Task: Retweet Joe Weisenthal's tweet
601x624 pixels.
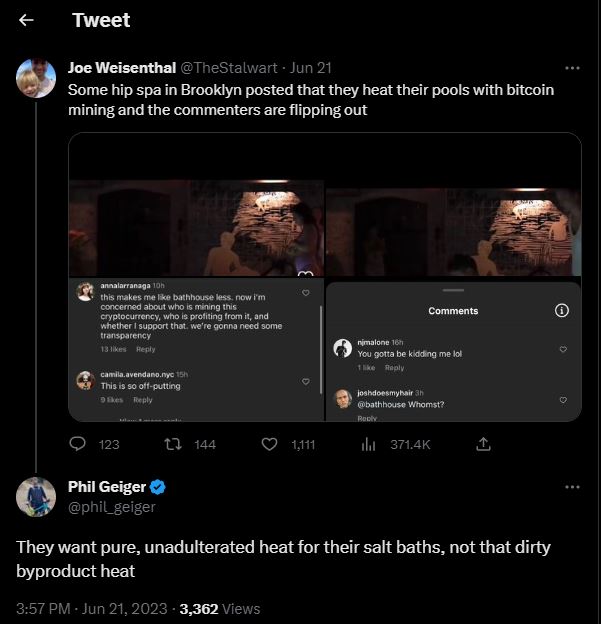Action: coord(174,444)
